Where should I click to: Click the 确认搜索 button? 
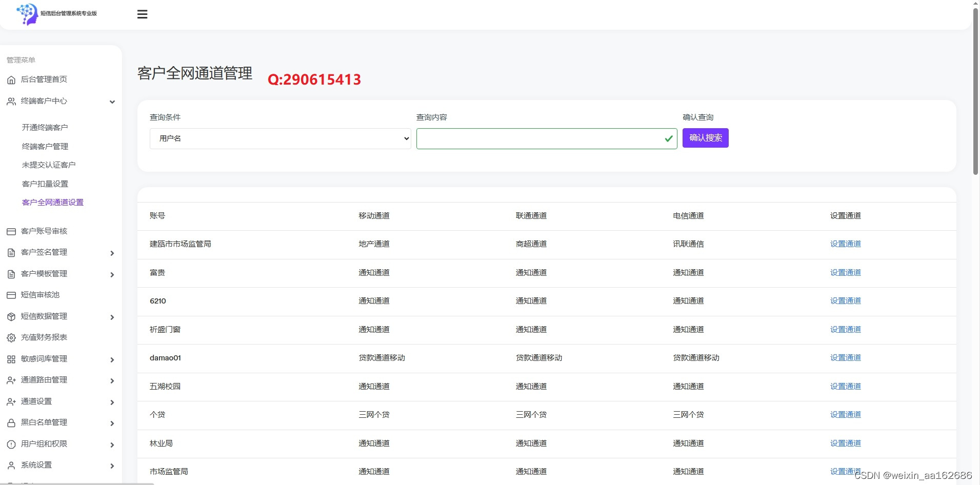[706, 138]
